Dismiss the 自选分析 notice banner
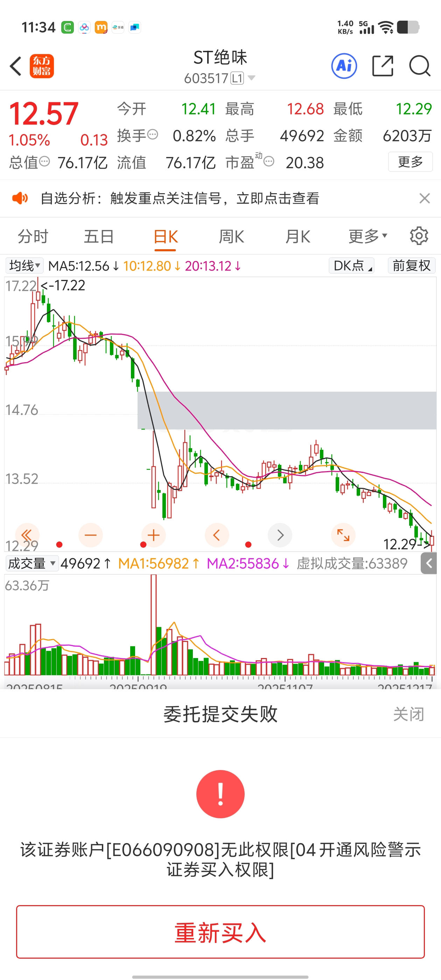 coord(425,198)
